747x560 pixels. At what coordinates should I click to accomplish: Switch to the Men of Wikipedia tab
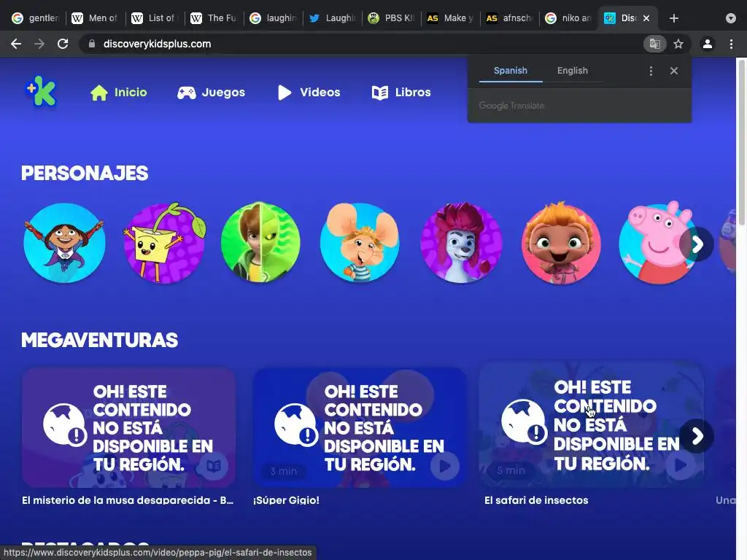[94, 18]
